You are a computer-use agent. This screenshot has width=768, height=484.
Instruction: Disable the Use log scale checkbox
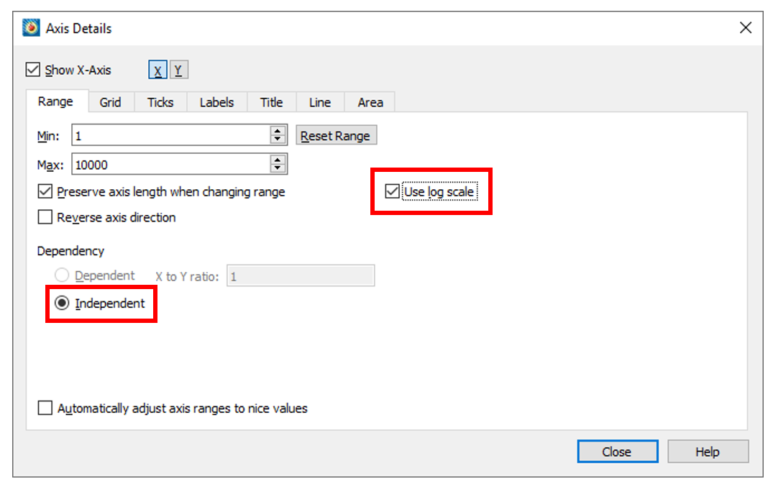point(392,192)
